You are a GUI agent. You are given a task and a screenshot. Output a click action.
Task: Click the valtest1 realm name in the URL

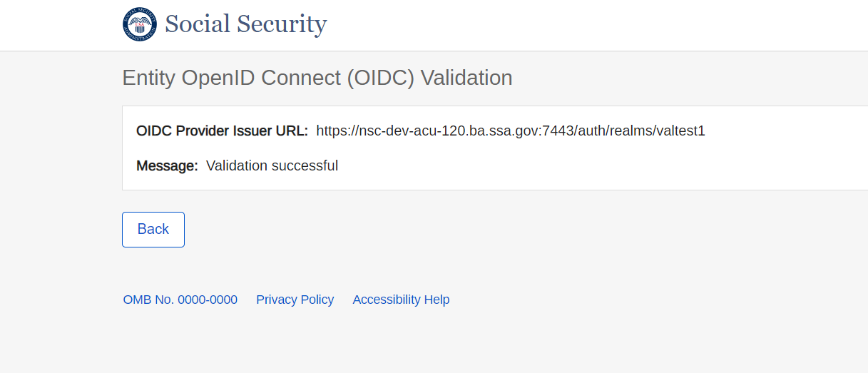tap(680, 131)
